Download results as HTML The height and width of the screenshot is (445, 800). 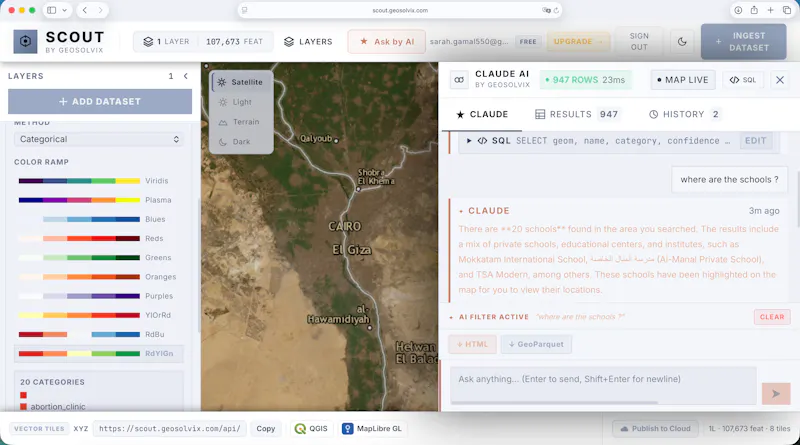coord(472,344)
